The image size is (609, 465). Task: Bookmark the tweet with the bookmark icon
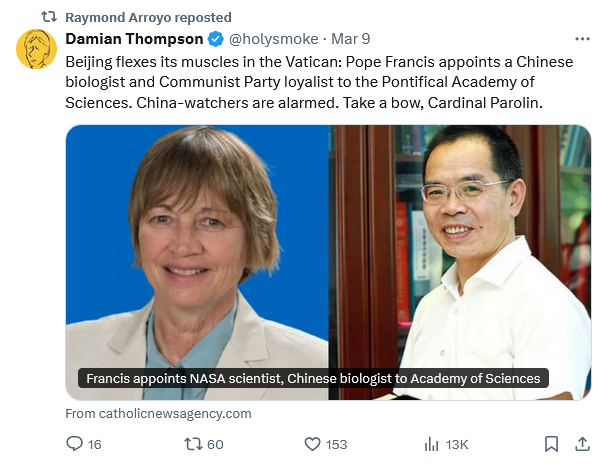coord(551,444)
